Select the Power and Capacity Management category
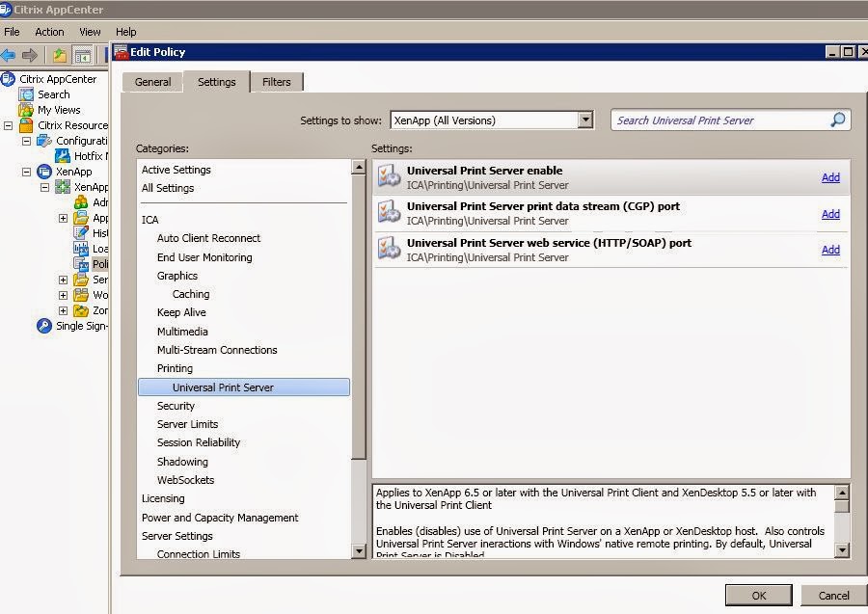Image resolution: width=868 pixels, height=614 pixels. (220, 518)
